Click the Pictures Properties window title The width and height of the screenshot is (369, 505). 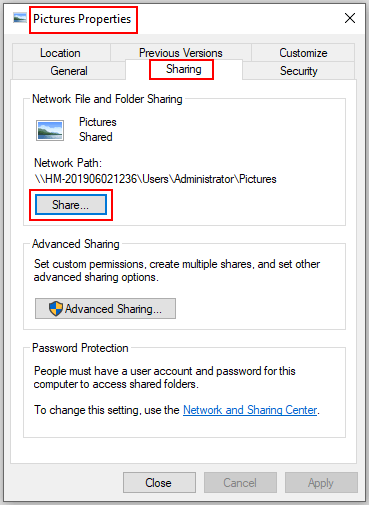click(82, 19)
